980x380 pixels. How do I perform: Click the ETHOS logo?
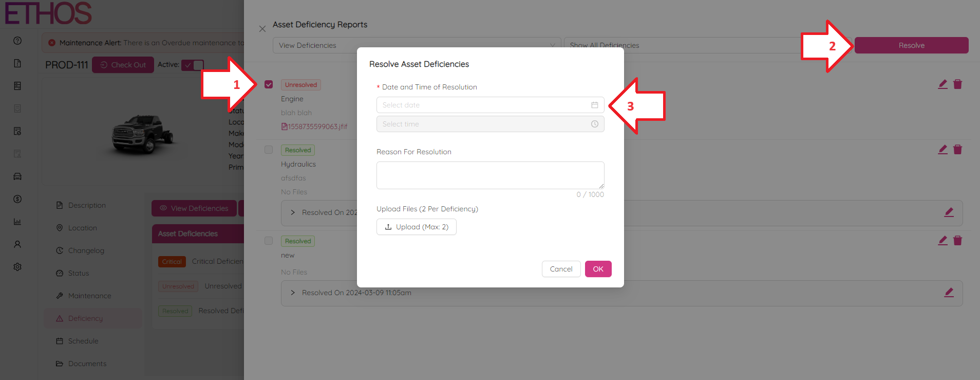[x=48, y=13]
